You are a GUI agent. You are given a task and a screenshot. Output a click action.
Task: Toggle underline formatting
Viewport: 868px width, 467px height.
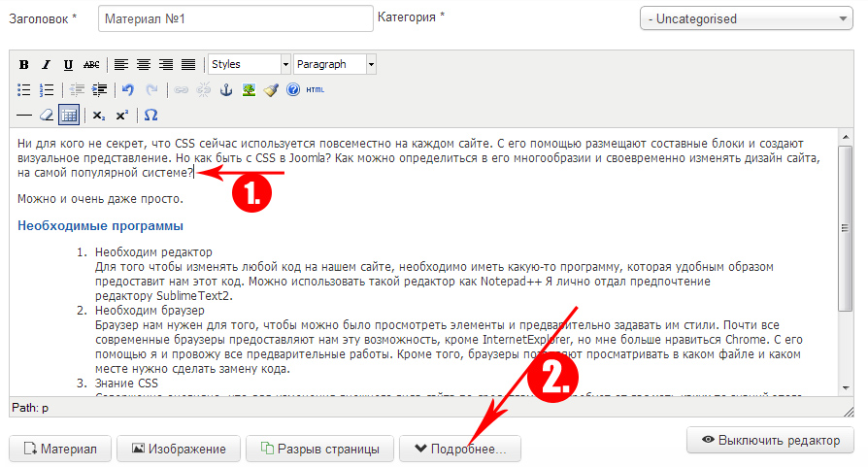point(68,65)
